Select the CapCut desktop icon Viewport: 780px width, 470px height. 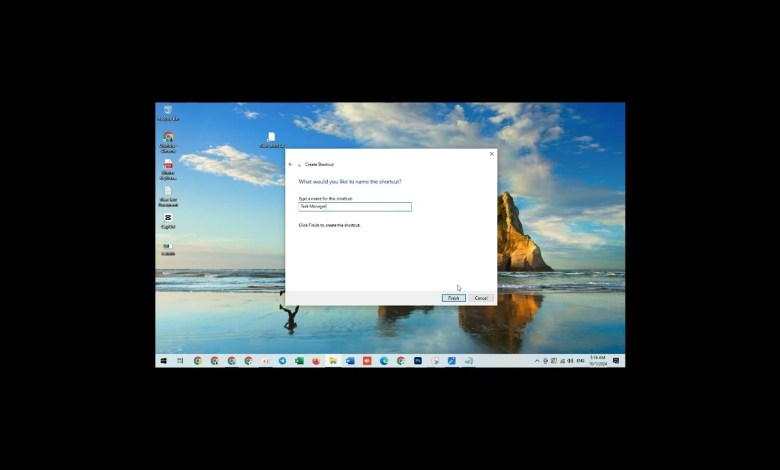pos(168,221)
